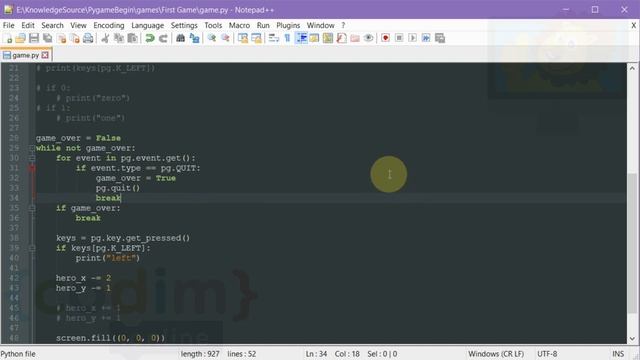Print the document with the printer icon
This screenshot has width=640, height=360.
click(x=88, y=38)
